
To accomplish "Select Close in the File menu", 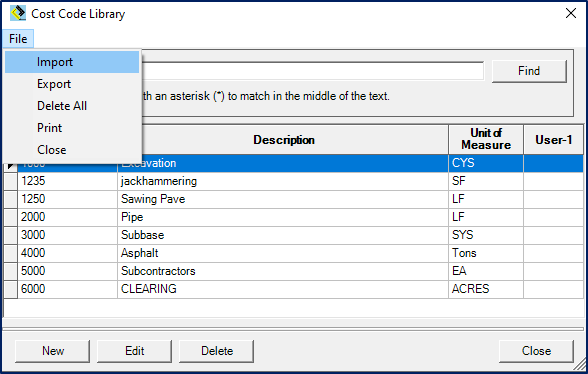I will coord(72,150).
